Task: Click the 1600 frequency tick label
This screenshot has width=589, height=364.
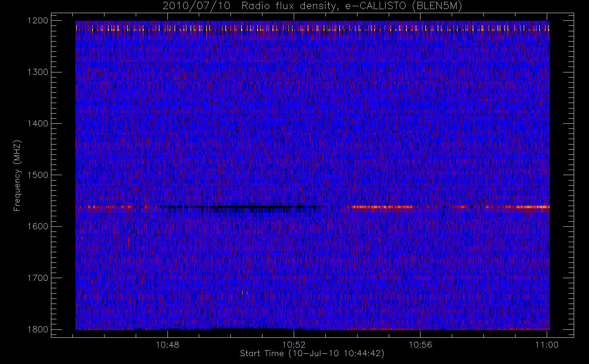Action: click(x=38, y=226)
